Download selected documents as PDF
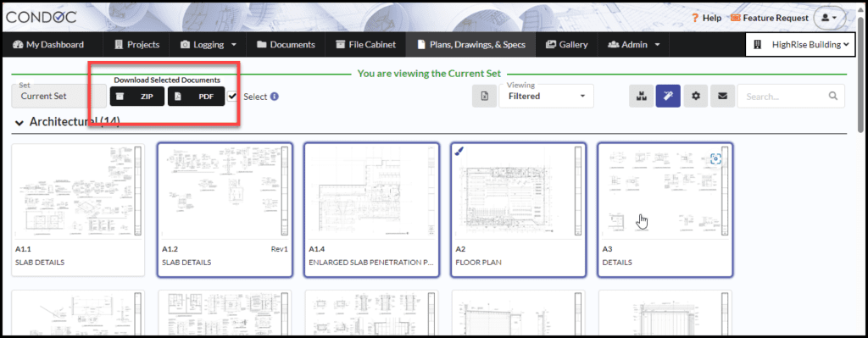The height and width of the screenshot is (338, 868). (x=197, y=97)
